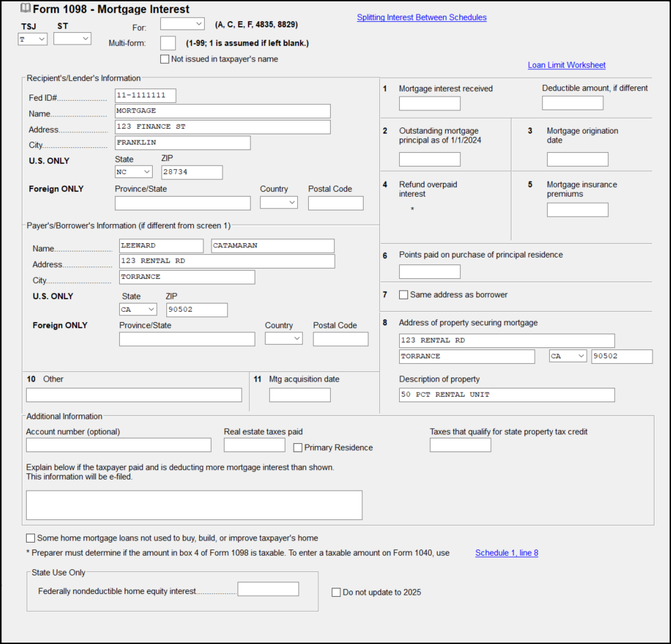671x644 pixels.
Task: Click borrower Address field 123 RENTAL RD
Action: tap(227, 262)
